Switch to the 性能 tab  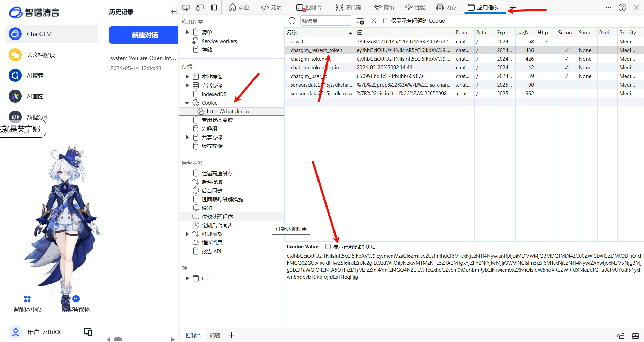pyautogui.click(x=415, y=7)
